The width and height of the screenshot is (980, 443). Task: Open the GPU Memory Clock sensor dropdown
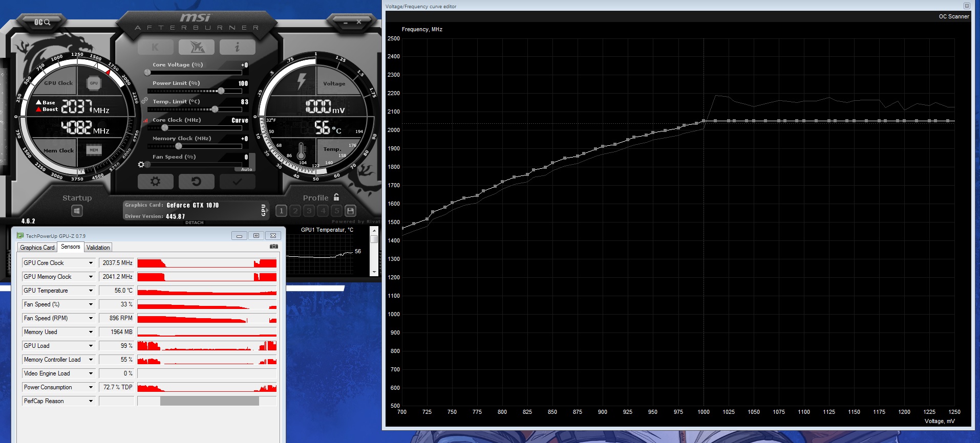(91, 277)
